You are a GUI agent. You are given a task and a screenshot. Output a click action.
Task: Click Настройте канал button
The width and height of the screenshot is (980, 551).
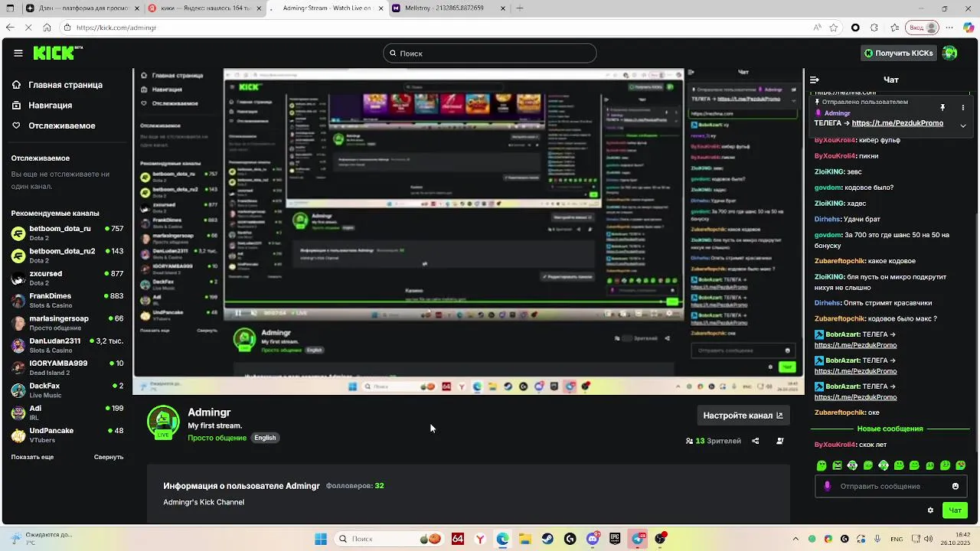pos(743,416)
